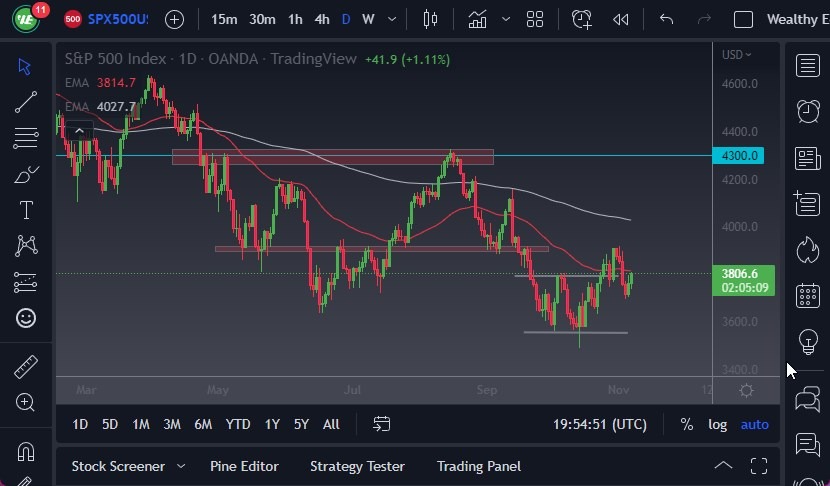Open the Pine Editor tab
Screen dimensions: 830x486
coord(244,466)
